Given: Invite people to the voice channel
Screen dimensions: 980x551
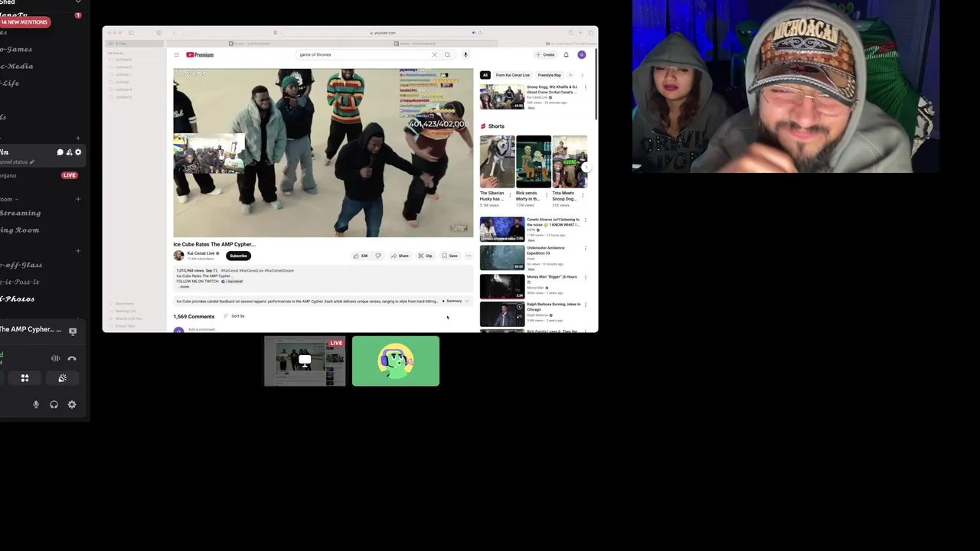Looking at the screenshot, I should pyautogui.click(x=69, y=152).
